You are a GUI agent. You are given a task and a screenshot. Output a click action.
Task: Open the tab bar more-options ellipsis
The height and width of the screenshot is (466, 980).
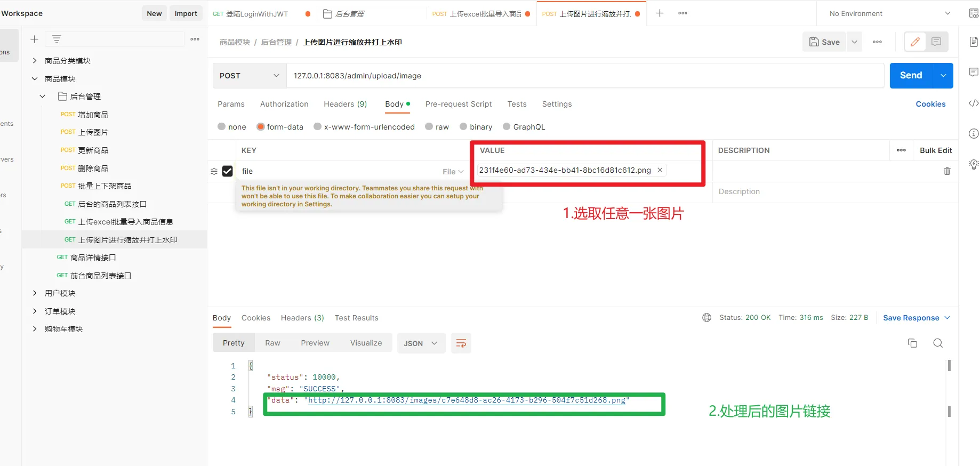tap(682, 13)
